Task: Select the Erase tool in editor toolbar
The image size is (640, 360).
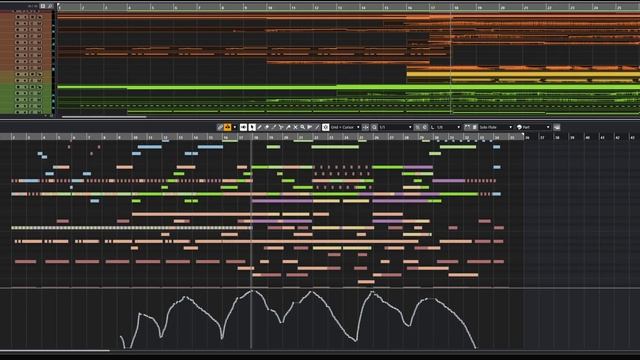Action: (x=267, y=127)
